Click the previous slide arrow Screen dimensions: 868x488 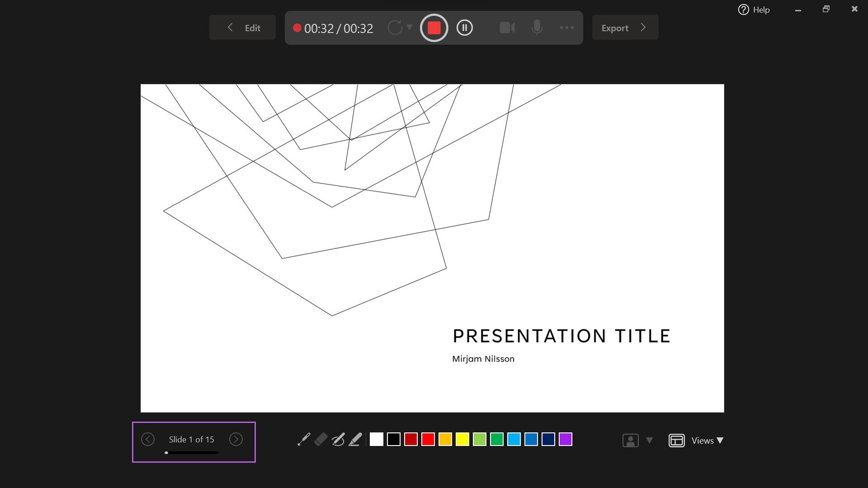click(x=148, y=439)
